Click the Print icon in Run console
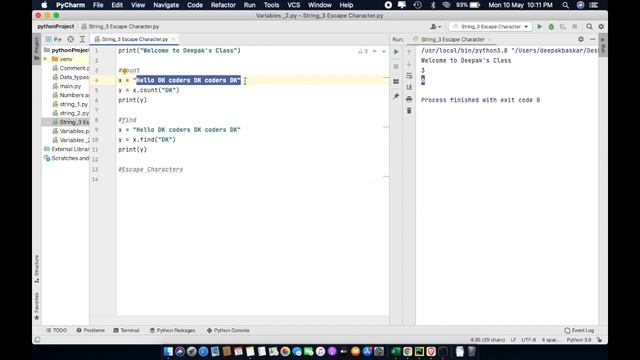Viewport: 640px width, 360px height. tap(409, 99)
